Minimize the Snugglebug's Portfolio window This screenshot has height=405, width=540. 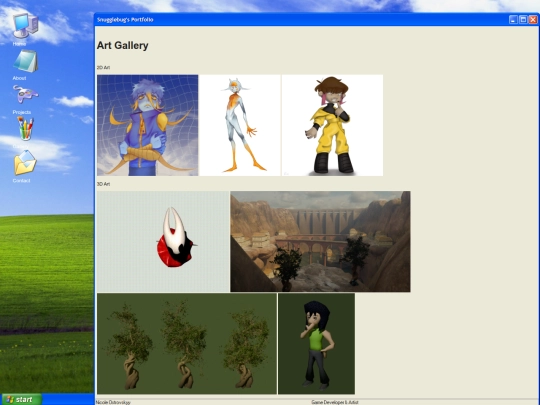click(x=513, y=20)
